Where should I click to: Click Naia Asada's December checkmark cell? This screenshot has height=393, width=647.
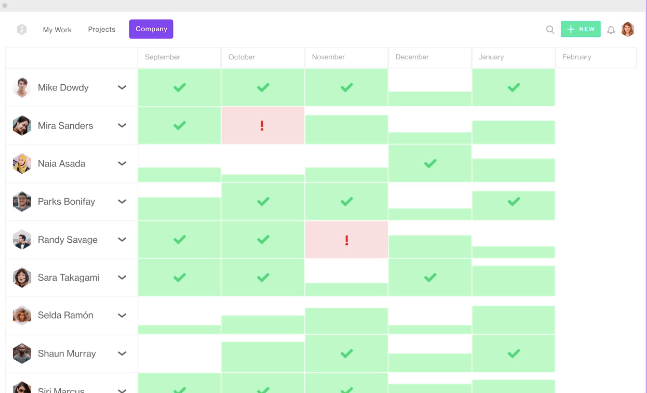430,163
